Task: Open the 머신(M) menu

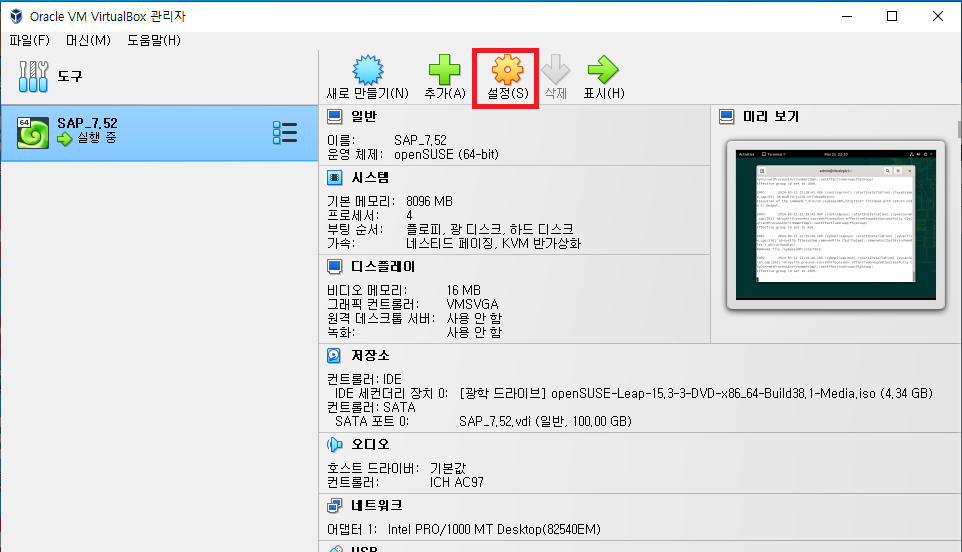Action: click(x=88, y=40)
